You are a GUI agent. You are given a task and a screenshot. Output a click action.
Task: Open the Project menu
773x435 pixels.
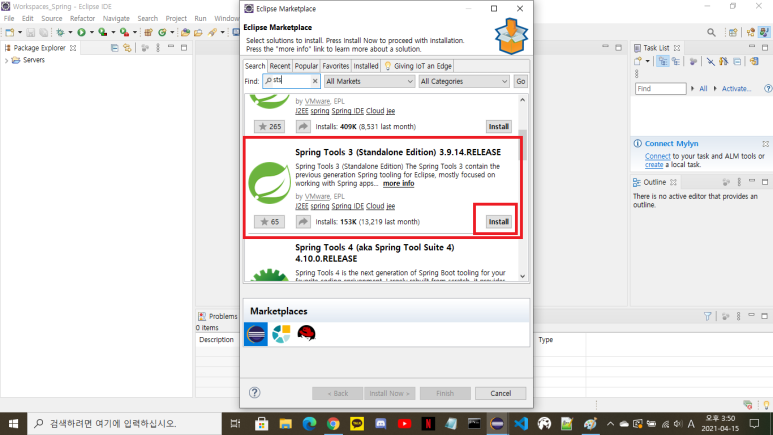176,18
